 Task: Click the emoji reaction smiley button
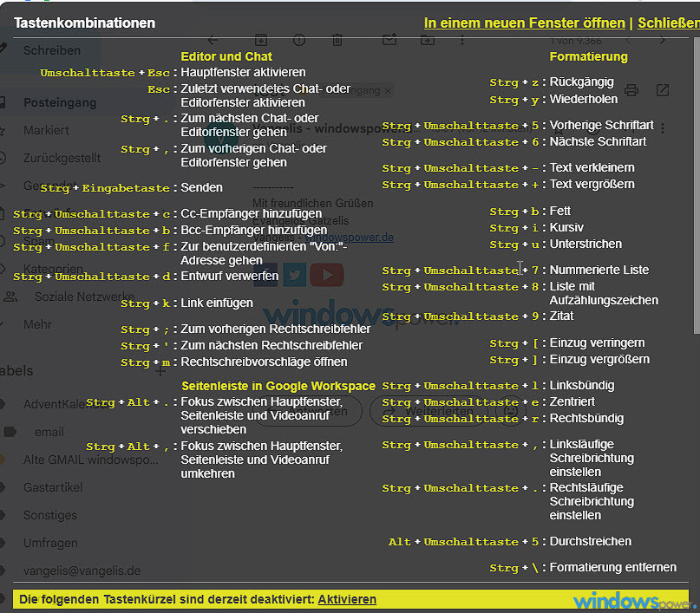[511, 411]
